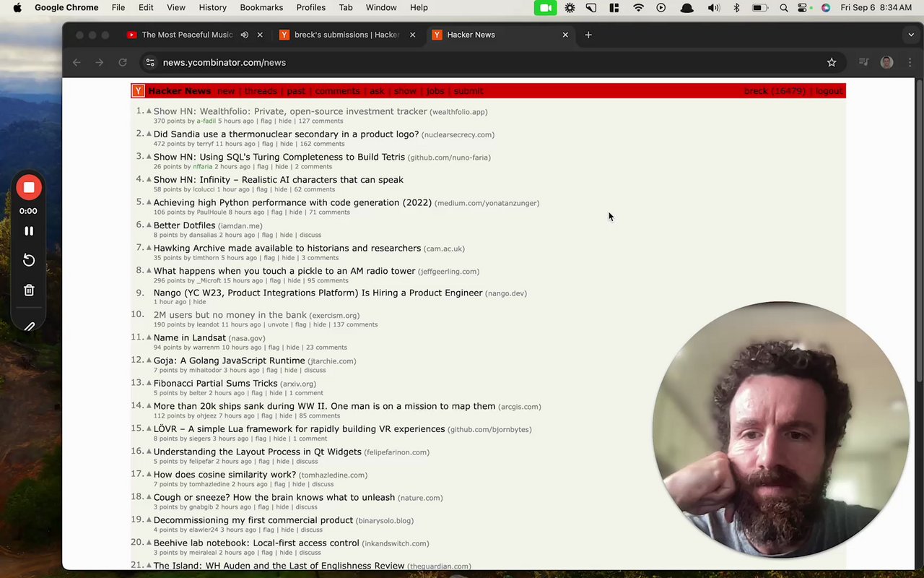Open the History menu in the menu bar
The height and width of the screenshot is (578, 924).
coord(212,7)
